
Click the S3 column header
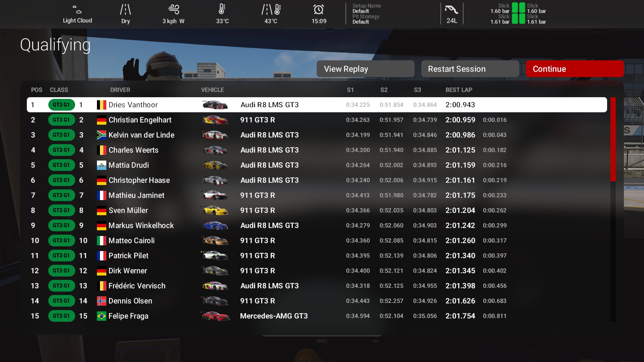tap(417, 90)
